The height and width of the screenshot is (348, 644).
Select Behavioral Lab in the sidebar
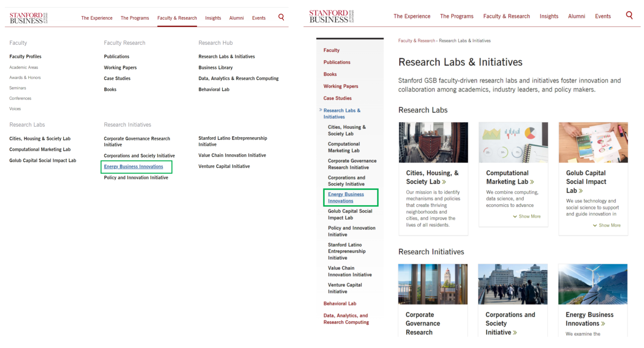(340, 304)
